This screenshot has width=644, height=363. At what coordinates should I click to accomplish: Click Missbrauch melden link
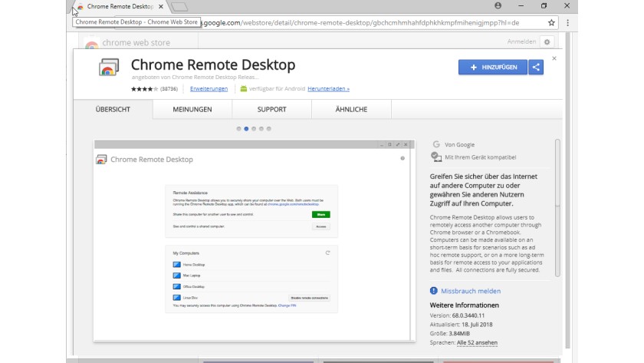(x=471, y=291)
